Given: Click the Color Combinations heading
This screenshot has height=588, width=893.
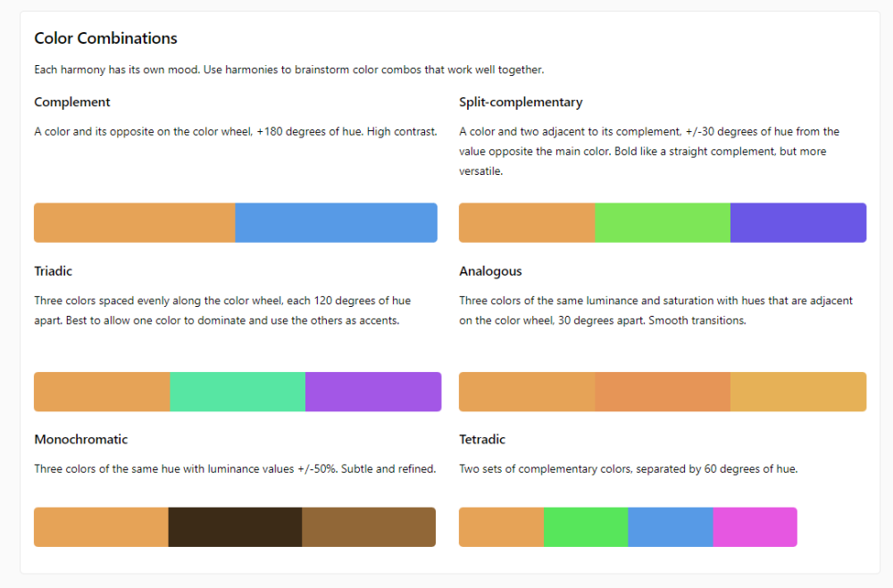Looking at the screenshot, I should [105, 38].
